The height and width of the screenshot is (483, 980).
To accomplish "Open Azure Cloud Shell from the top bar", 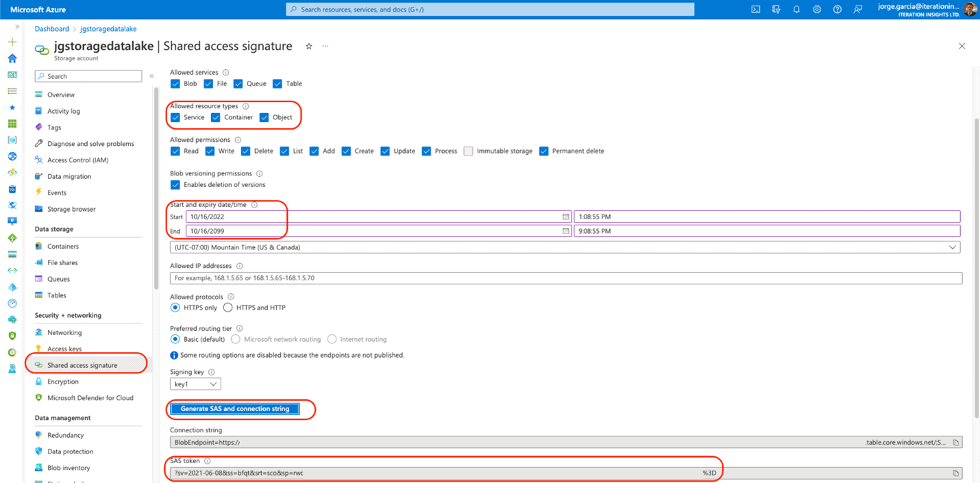I will click(x=755, y=9).
